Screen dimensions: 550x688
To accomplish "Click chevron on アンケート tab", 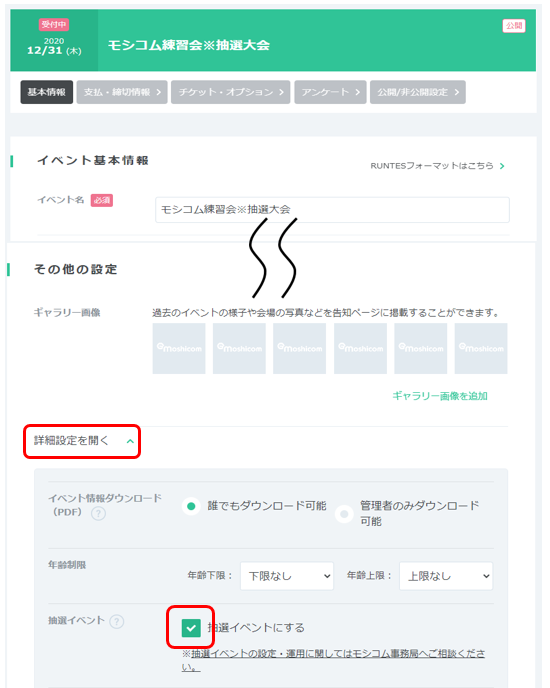I will click(357, 92).
